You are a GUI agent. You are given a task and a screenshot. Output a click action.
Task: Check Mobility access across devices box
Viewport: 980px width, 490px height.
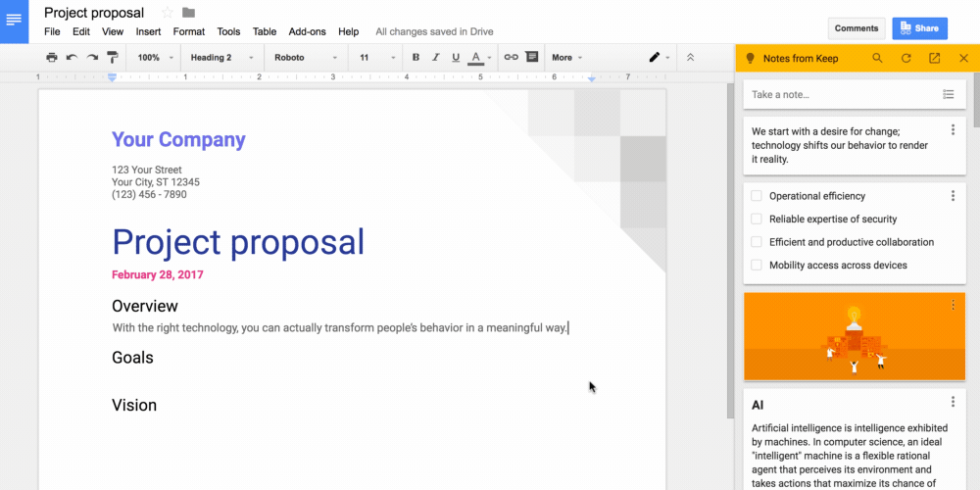[757, 266]
